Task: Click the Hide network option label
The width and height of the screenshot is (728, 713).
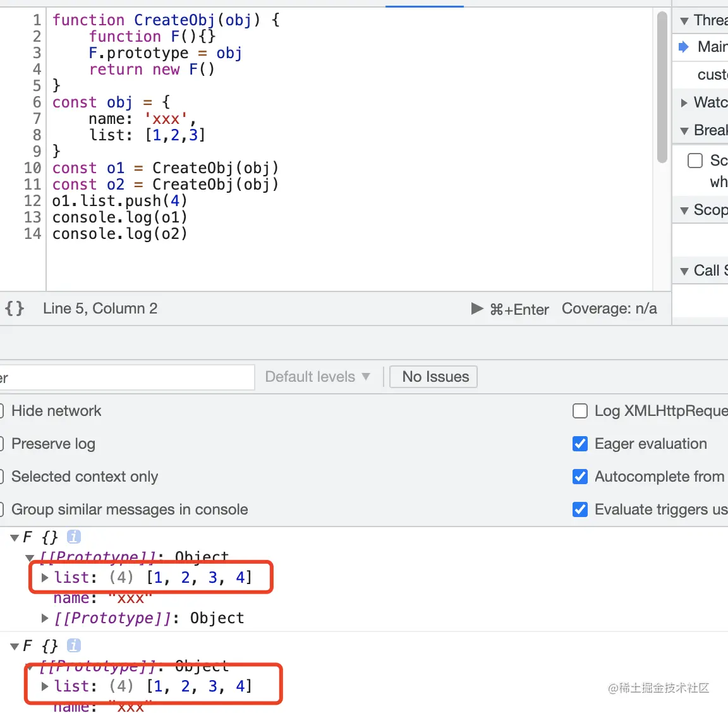Action: click(56, 411)
